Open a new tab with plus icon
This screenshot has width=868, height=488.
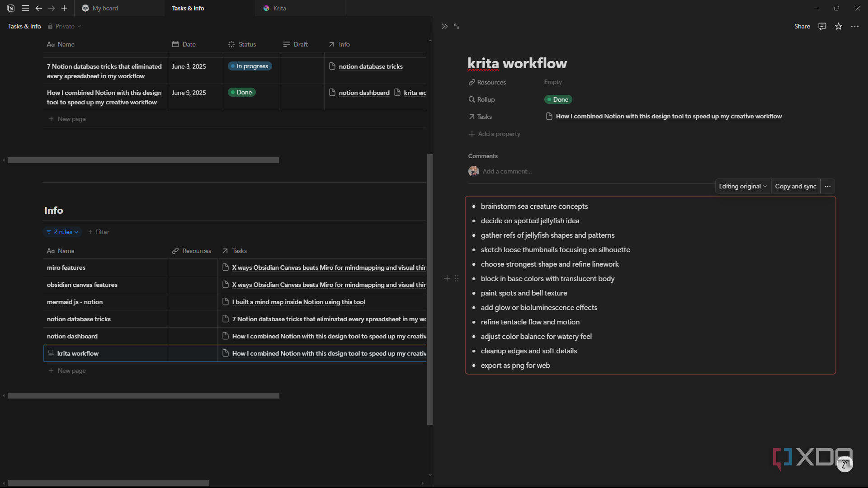[x=64, y=8]
